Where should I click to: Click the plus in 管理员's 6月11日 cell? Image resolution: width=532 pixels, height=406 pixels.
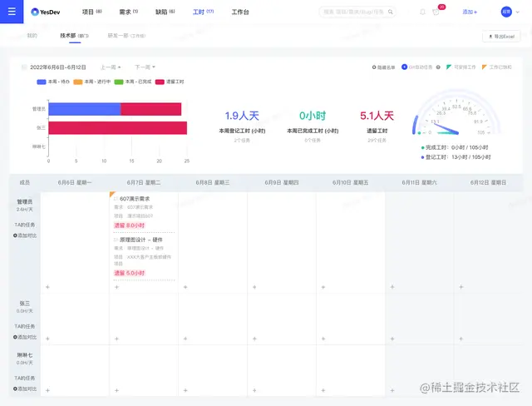pyautogui.click(x=392, y=287)
